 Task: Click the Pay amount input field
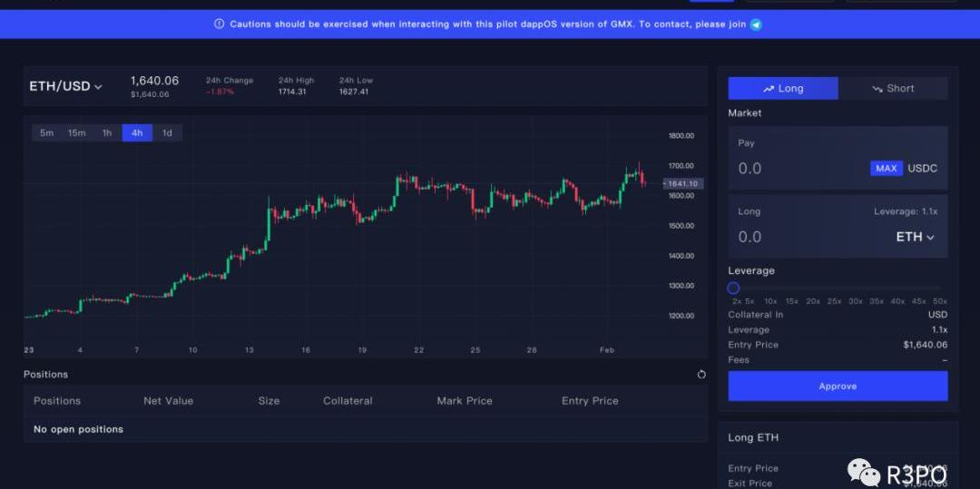[789, 169]
